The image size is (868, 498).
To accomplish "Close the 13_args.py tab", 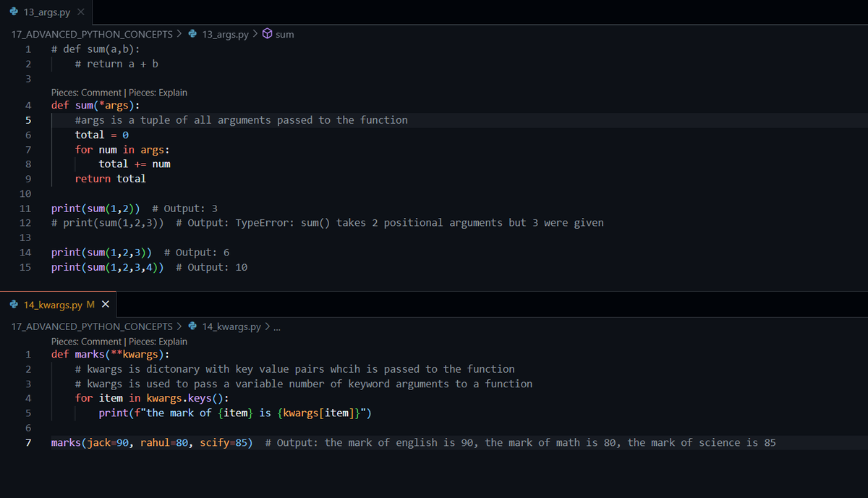I will [x=81, y=12].
